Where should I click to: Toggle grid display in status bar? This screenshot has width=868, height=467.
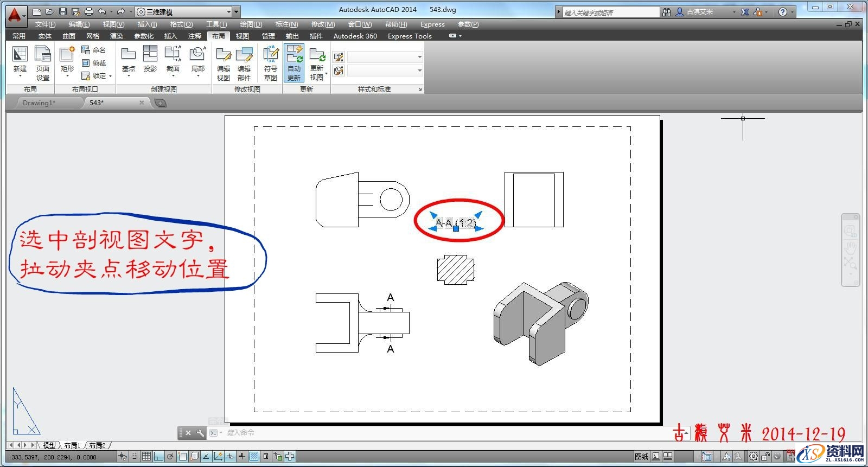coord(146,457)
